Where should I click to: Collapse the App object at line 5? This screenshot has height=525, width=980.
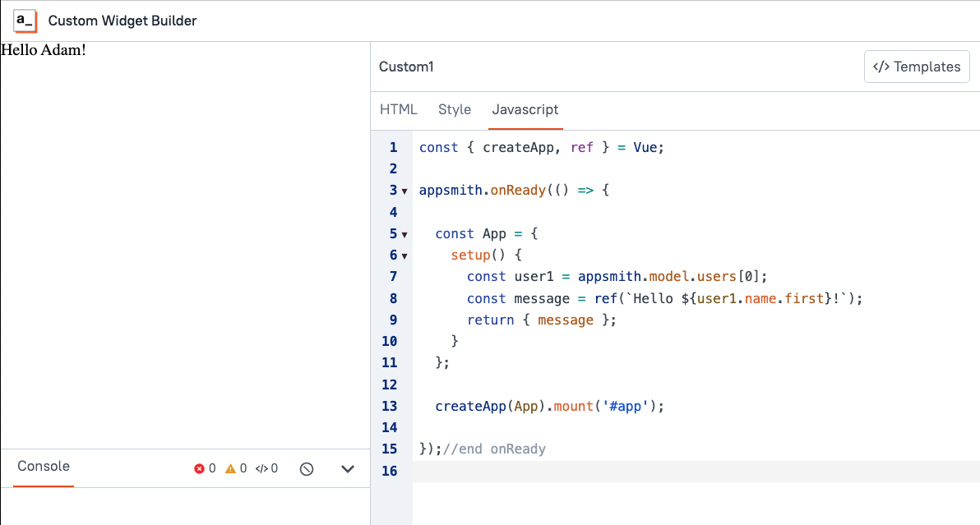coord(404,233)
